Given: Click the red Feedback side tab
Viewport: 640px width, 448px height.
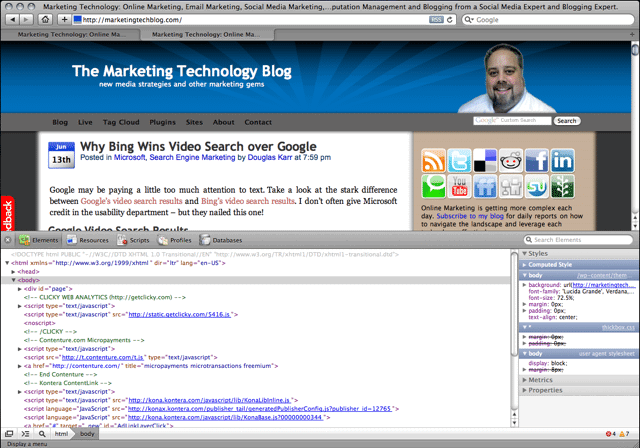Looking at the screenshot, I should pos(7,213).
